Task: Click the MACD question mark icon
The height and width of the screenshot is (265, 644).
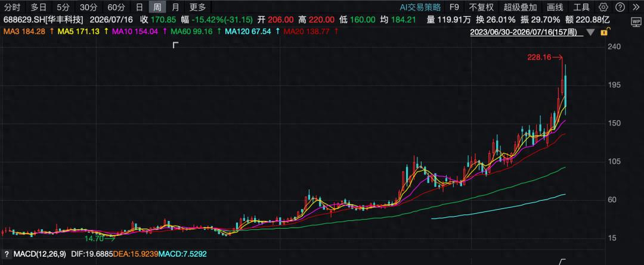Action: [x=7, y=254]
